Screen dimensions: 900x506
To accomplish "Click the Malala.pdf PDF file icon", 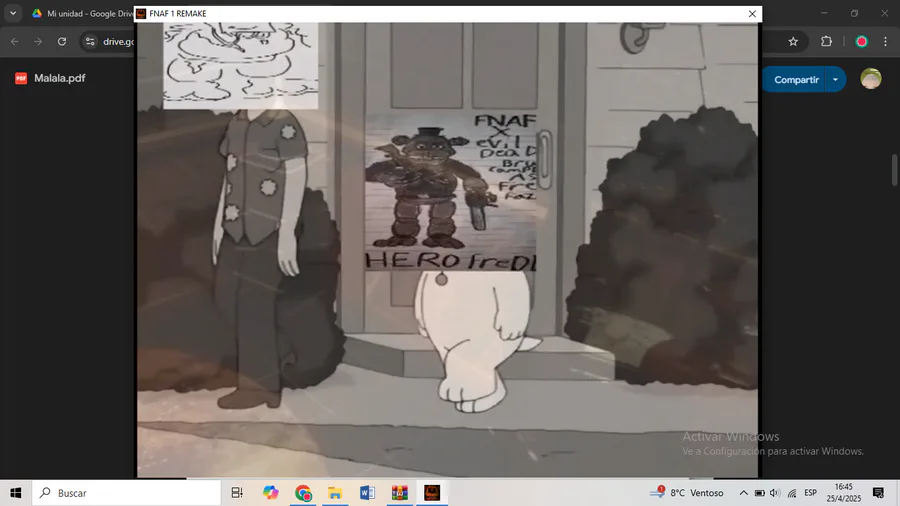I will (21, 79).
